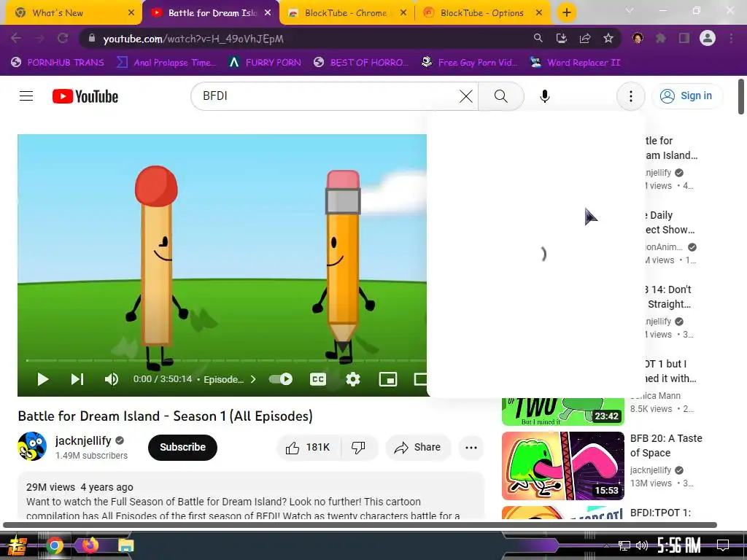
Task: Open the YouTube hamburger guide menu
Action: 26,96
